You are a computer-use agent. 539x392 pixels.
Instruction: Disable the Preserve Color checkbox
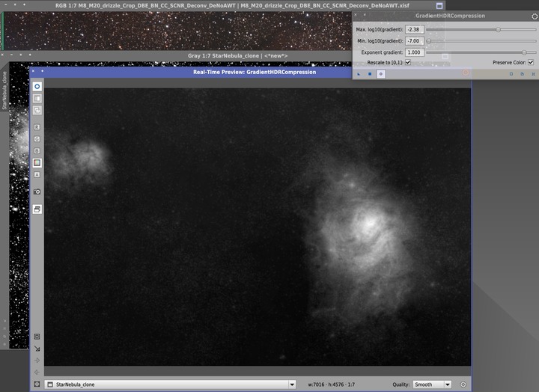[531, 63]
